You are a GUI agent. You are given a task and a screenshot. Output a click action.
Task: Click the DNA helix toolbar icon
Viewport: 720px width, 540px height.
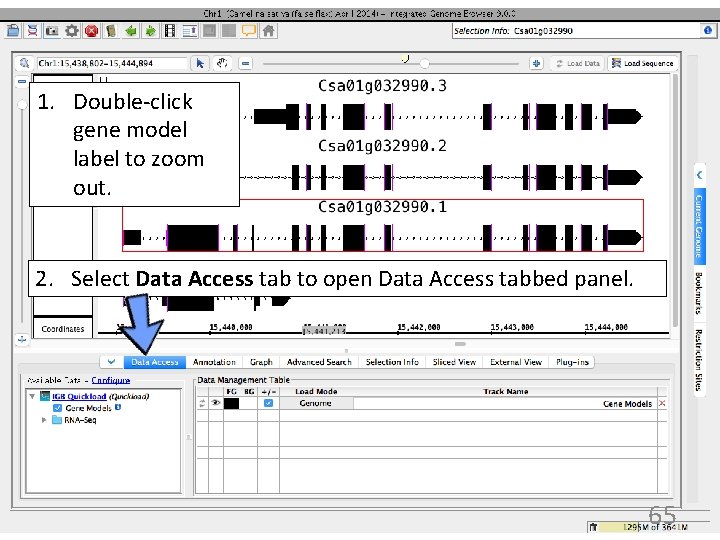coord(33,31)
